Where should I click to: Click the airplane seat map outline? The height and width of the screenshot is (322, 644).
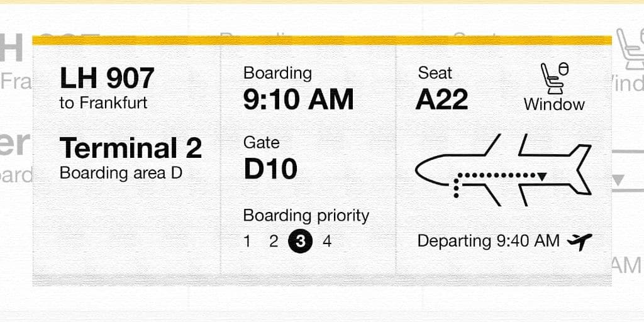(x=503, y=169)
